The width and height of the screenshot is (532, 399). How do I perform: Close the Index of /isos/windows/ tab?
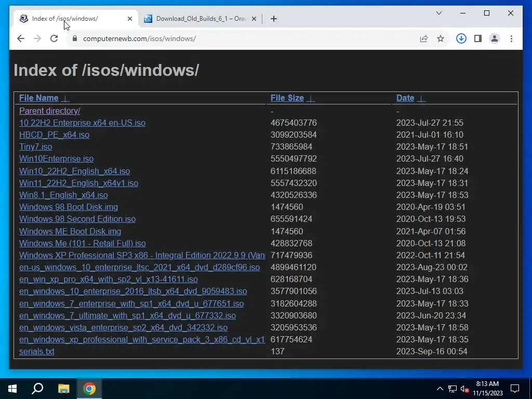[129, 19]
